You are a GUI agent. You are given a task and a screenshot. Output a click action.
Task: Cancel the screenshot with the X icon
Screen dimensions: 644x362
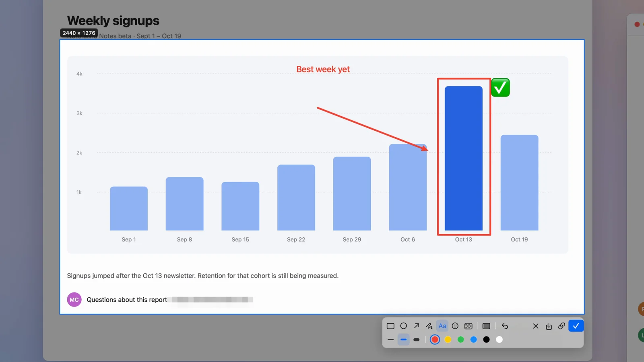point(536,326)
